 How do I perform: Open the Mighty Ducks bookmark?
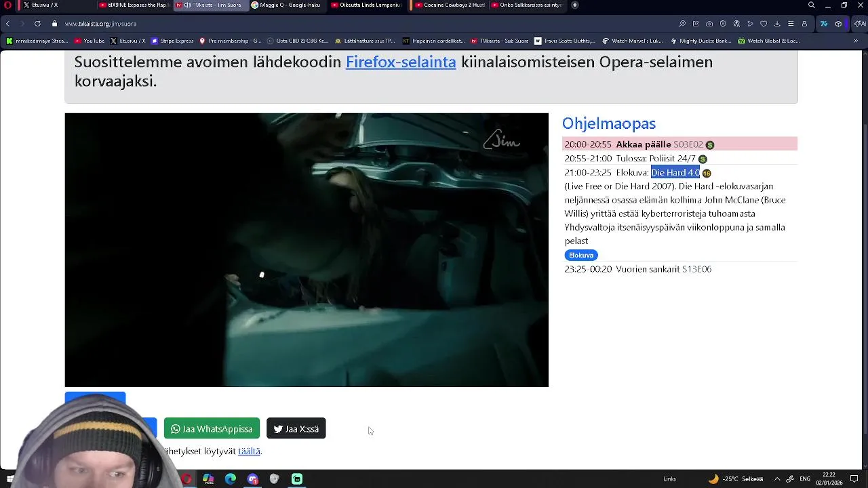coord(701,41)
